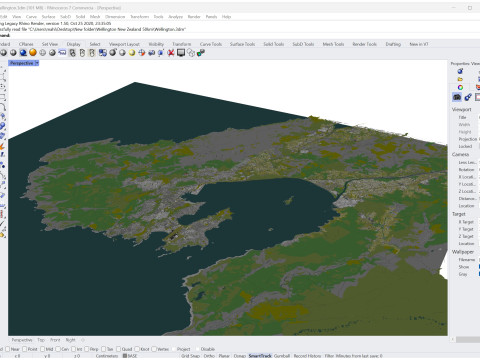This screenshot has width=480, height=360.
Task: Toggle SmartTrack in the status bar
Action: pos(260,356)
